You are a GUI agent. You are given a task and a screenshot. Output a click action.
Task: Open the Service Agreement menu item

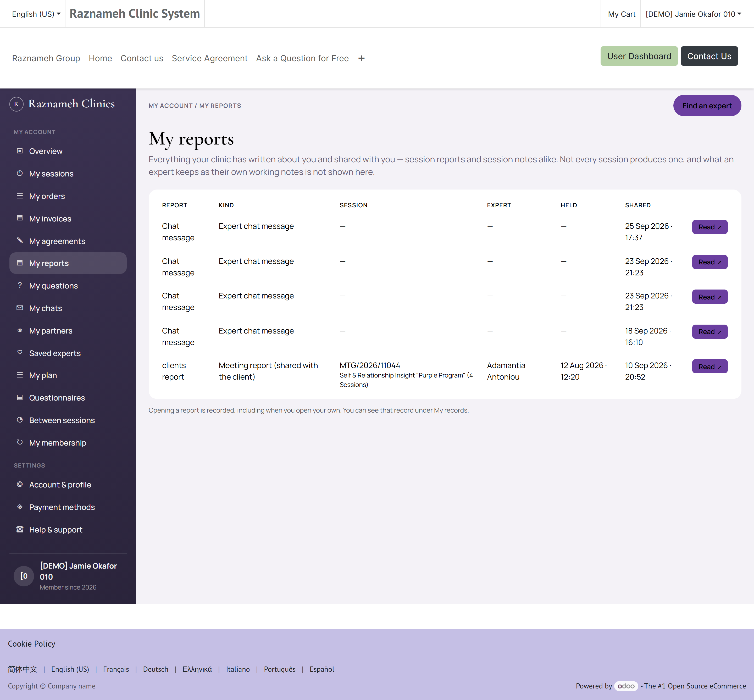[x=209, y=58]
